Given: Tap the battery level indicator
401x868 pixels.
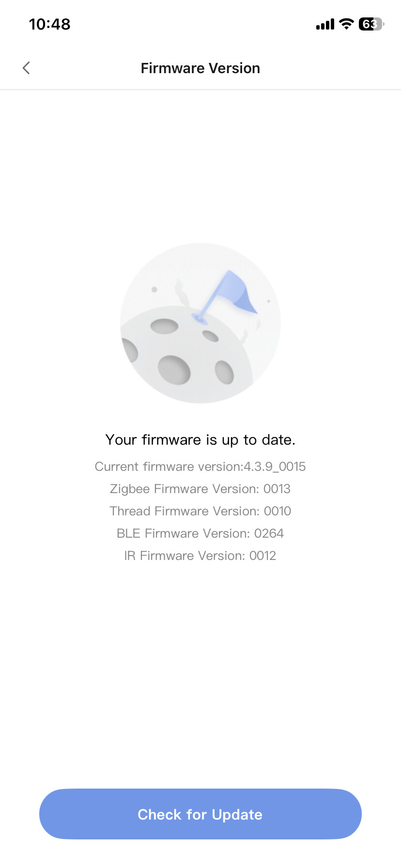Looking at the screenshot, I should (x=370, y=24).
